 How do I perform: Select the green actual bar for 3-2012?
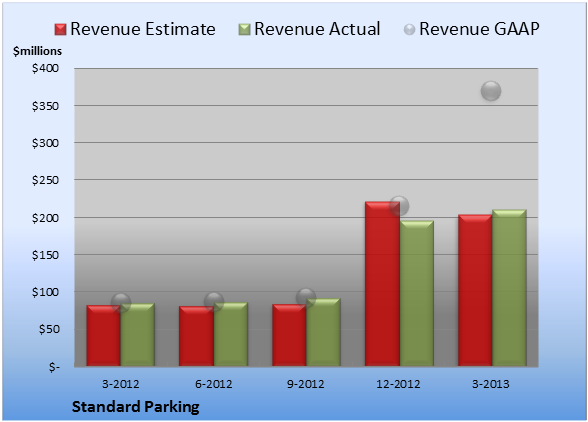[x=138, y=335]
